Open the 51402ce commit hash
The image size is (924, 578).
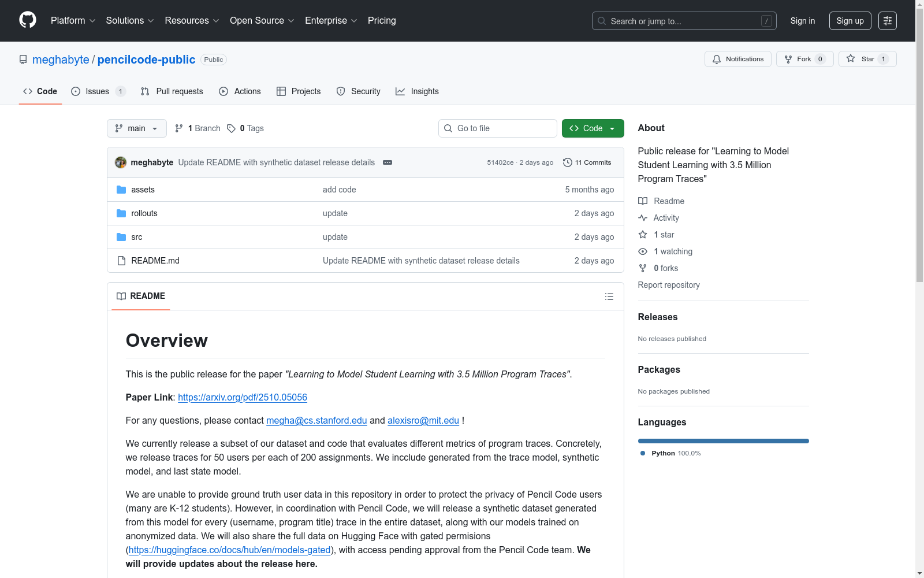(500, 162)
